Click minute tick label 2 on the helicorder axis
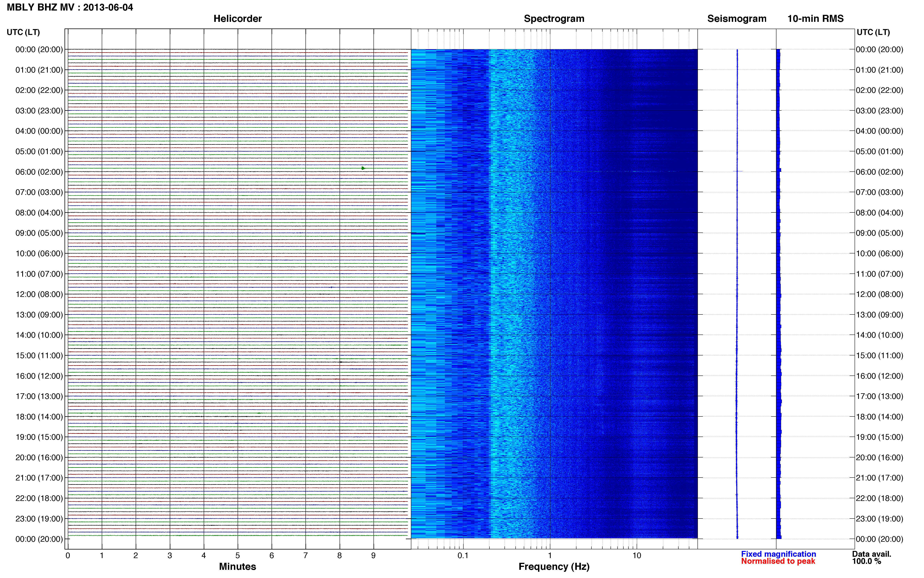This screenshot has width=924, height=578. [x=136, y=555]
